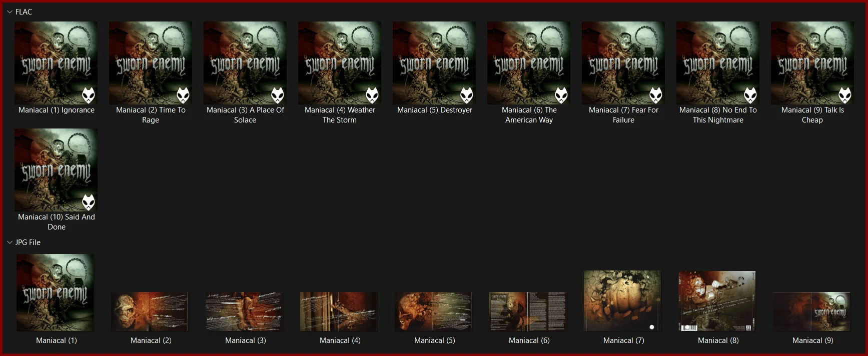
Task: Select Maniacal (3) A Place Of Solace thumbnail
Action: click(x=245, y=63)
